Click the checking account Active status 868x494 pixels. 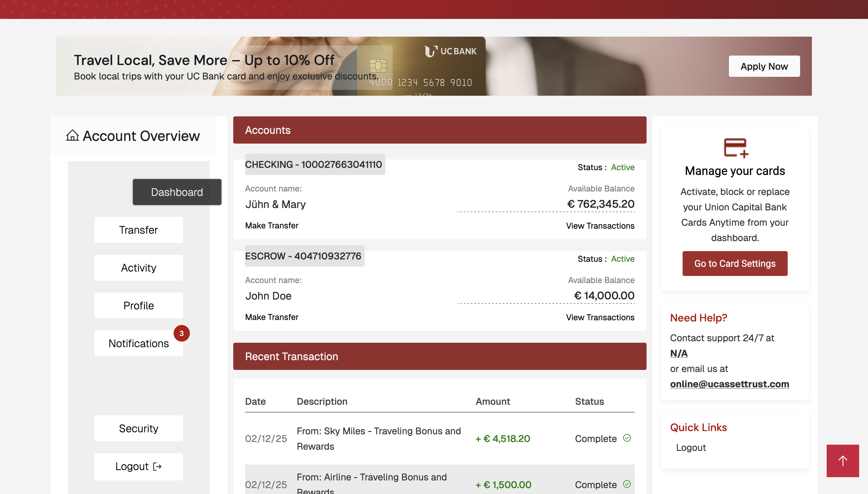pyautogui.click(x=623, y=167)
